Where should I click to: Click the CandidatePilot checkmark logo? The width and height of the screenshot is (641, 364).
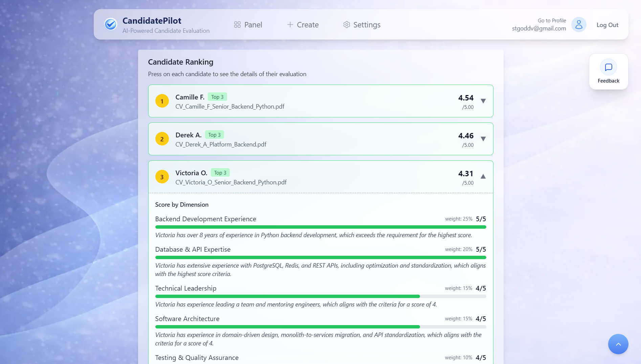click(111, 24)
